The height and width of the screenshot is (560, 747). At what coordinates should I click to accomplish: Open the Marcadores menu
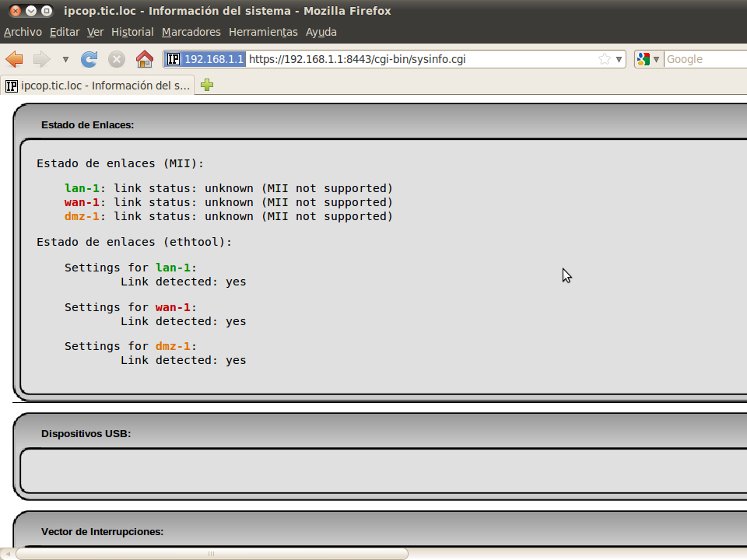191,32
